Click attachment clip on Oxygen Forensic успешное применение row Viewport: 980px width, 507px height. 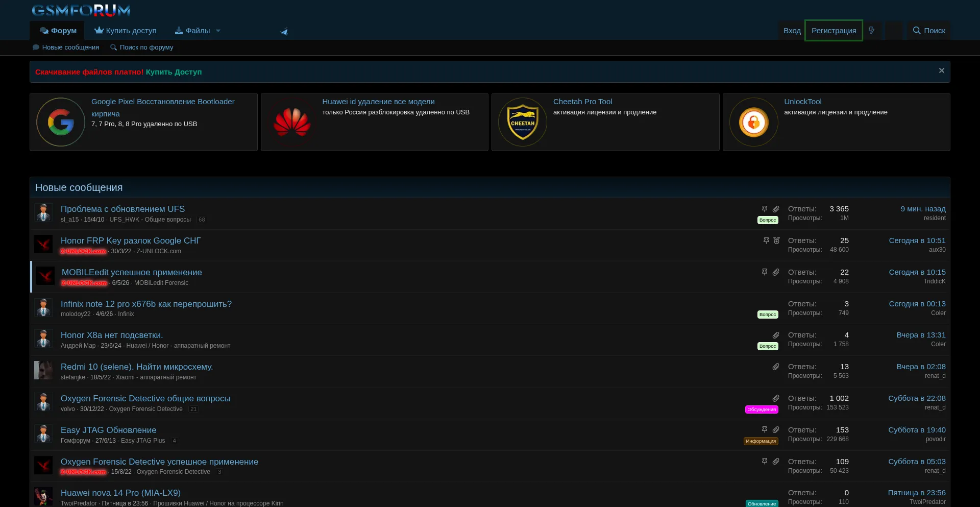pyautogui.click(x=776, y=461)
